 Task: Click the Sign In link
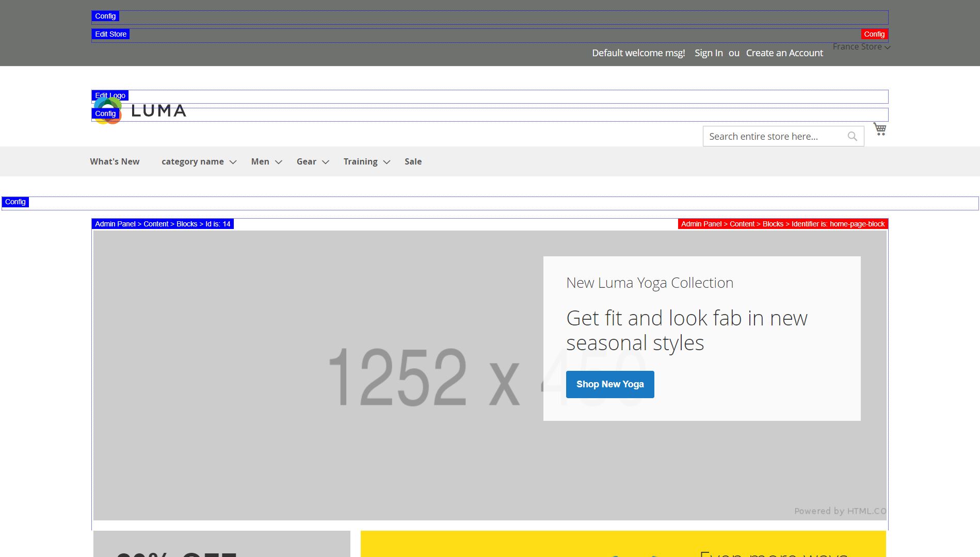click(708, 53)
